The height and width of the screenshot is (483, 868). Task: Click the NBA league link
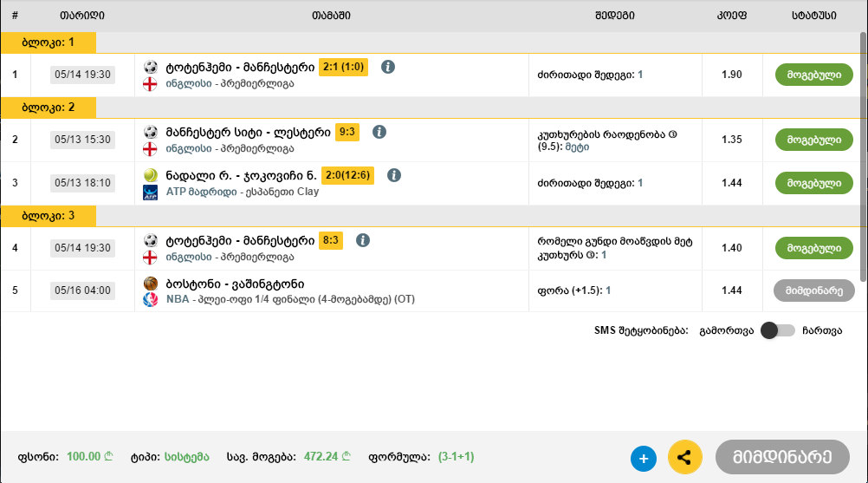(x=177, y=299)
